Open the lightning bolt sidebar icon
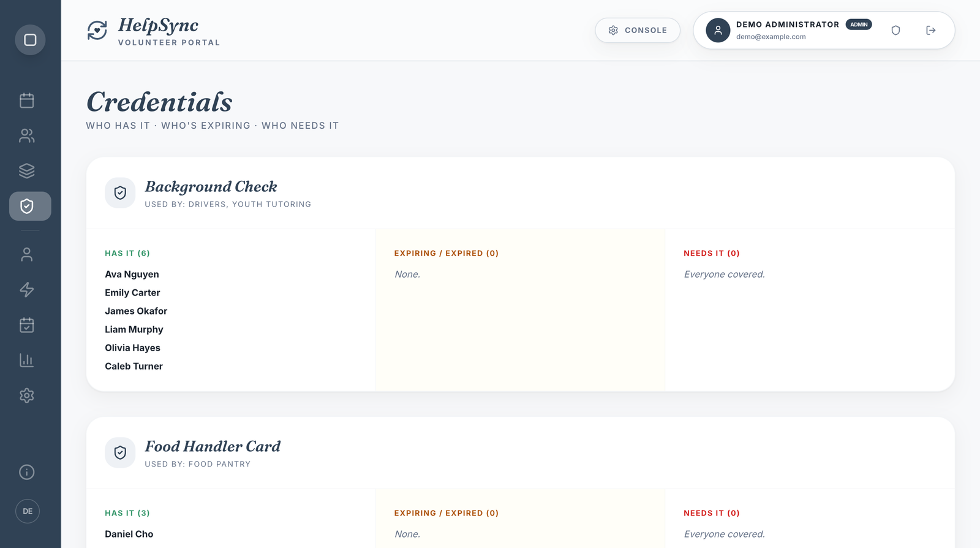The height and width of the screenshot is (548, 980). [27, 290]
